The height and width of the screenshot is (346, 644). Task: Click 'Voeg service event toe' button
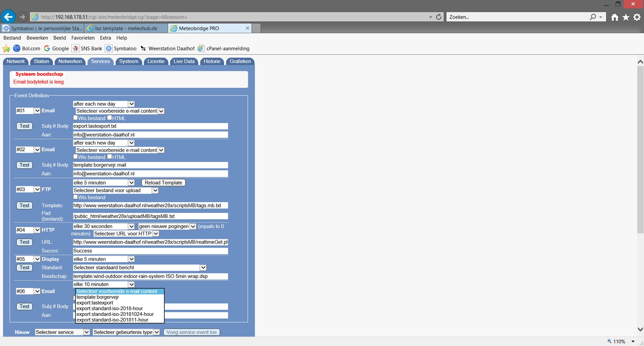tap(192, 332)
